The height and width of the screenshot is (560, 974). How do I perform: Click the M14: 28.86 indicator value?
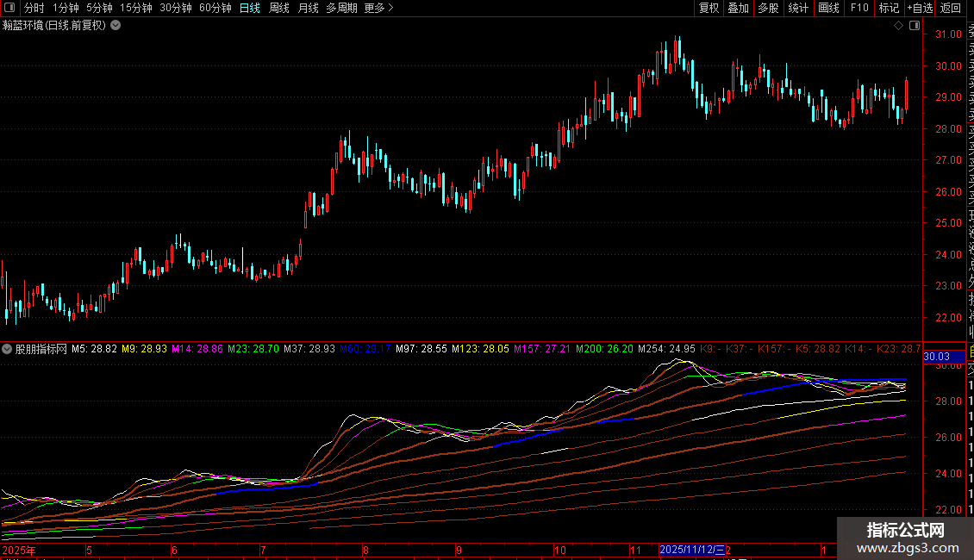coord(197,349)
